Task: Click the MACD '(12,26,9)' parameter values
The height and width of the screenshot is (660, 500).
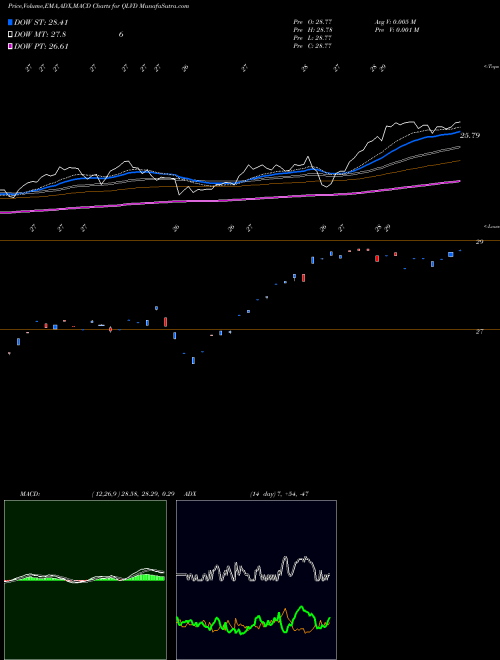Action: [133, 494]
